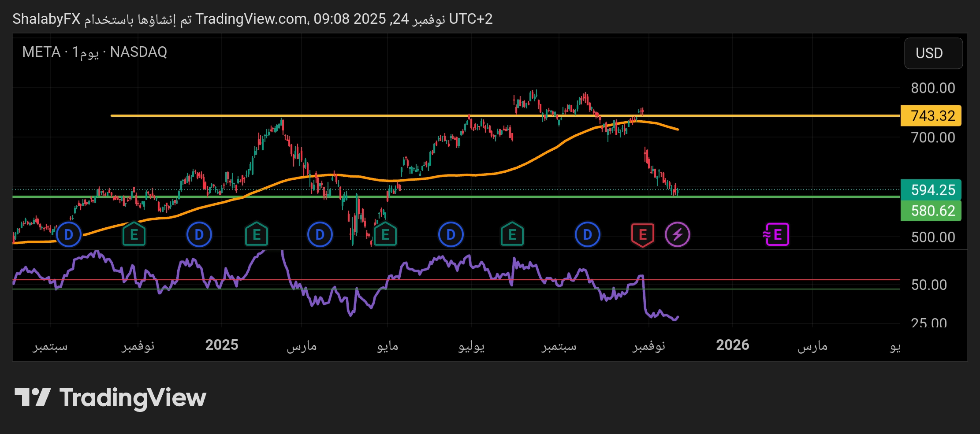Viewport: 980px width, 434px height.
Task: Click the rightmost blue dividend D marker
Action: click(x=587, y=235)
